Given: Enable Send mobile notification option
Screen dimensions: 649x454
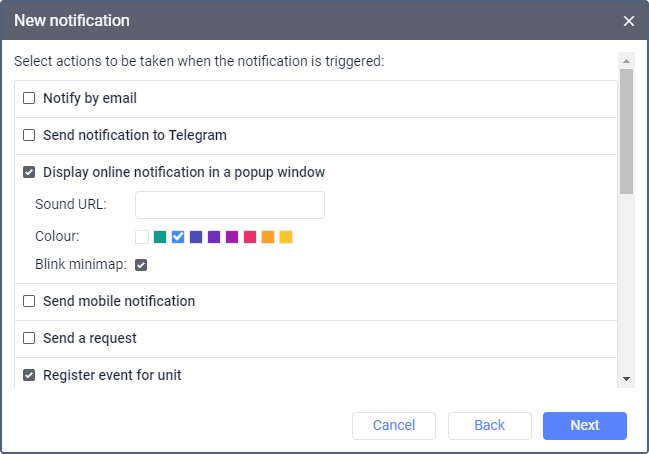Looking at the screenshot, I should pos(29,301).
